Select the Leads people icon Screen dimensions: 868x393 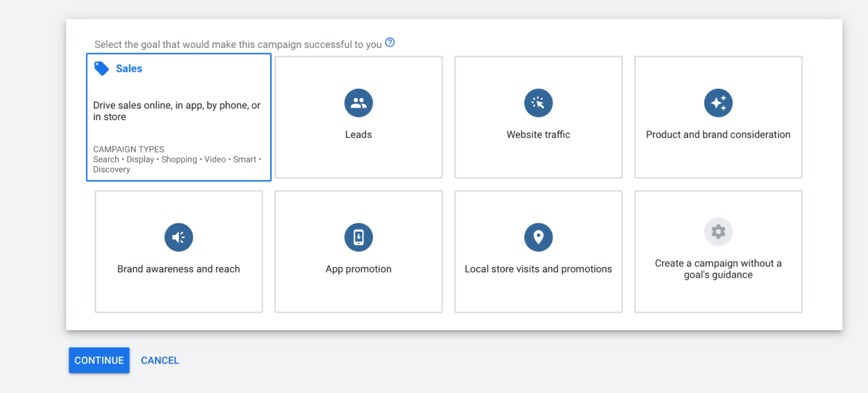(x=358, y=103)
